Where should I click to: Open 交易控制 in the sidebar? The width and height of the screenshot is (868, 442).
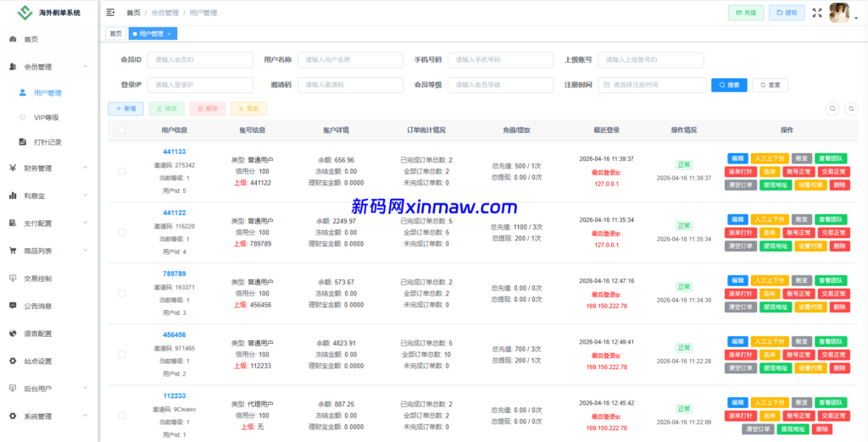pos(37,279)
